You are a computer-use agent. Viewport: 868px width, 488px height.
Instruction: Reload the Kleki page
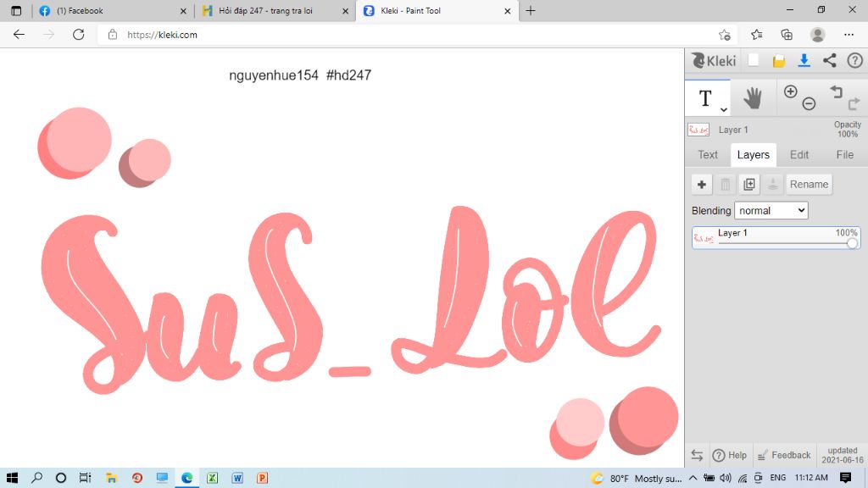click(x=79, y=34)
